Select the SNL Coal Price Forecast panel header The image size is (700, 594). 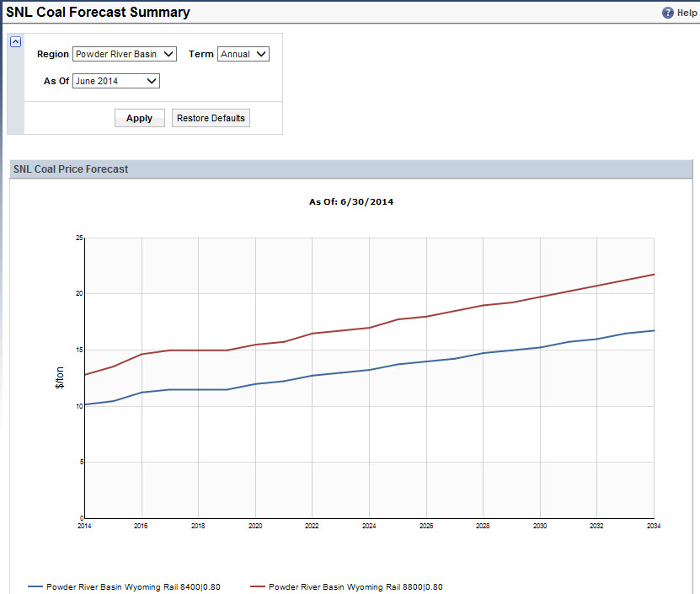[70, 169]
